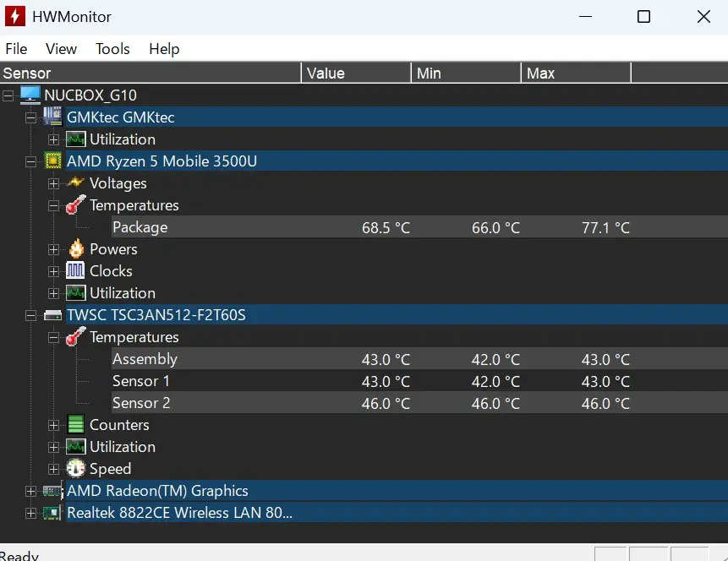
Task: Click the GMKtec motherboard icon
Action: point(53,117)
